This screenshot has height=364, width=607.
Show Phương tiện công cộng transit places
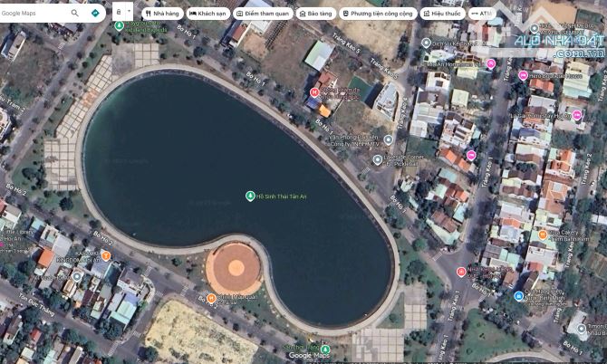[379, 14]
